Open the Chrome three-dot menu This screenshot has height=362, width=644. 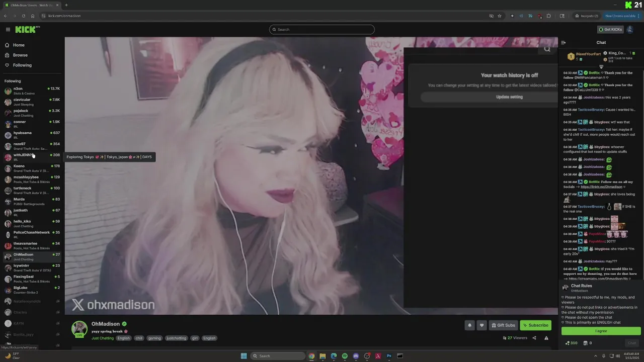click(x=639, y=16)
